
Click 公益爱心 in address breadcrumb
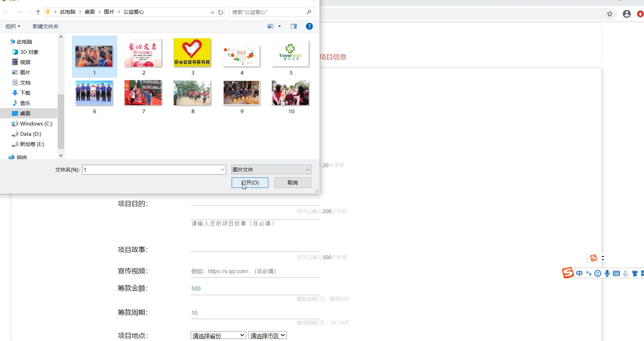134,12
